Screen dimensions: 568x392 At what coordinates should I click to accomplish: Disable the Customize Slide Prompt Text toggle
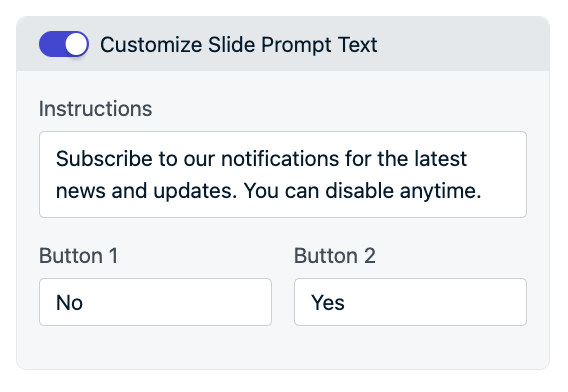[64, 44]
